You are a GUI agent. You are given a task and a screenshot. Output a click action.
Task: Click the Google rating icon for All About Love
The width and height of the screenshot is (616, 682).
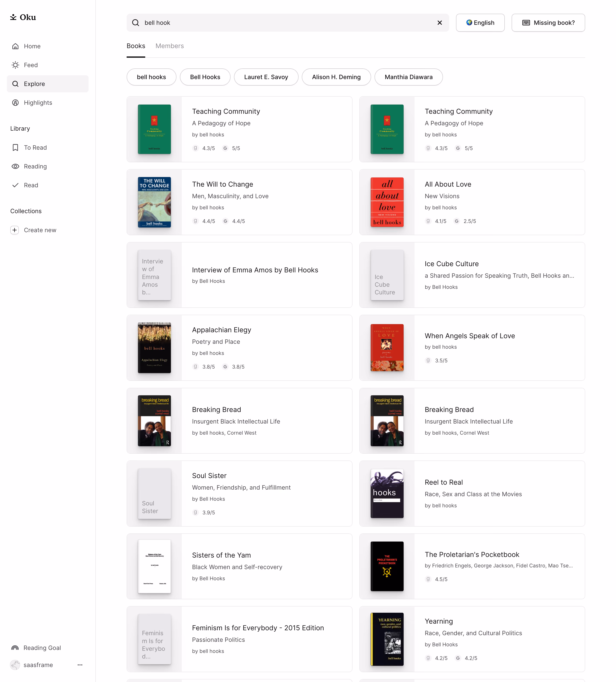click(457, 221)
